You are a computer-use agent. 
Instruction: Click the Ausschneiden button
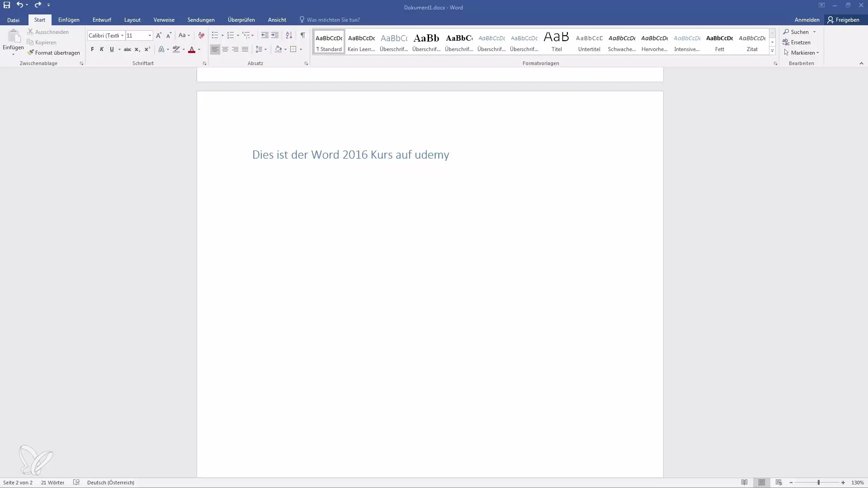pyautogui.click(x=48, y=32)
